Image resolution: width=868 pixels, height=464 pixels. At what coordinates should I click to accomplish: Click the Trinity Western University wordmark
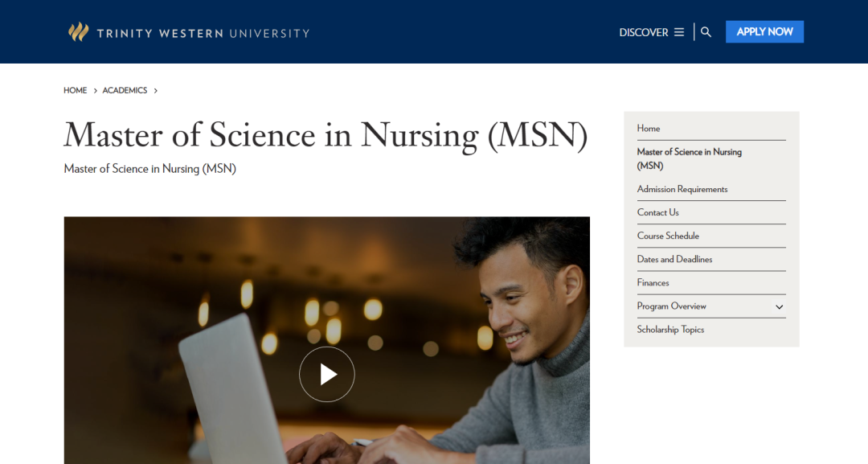pyautogui.click(x=203, y=33)
